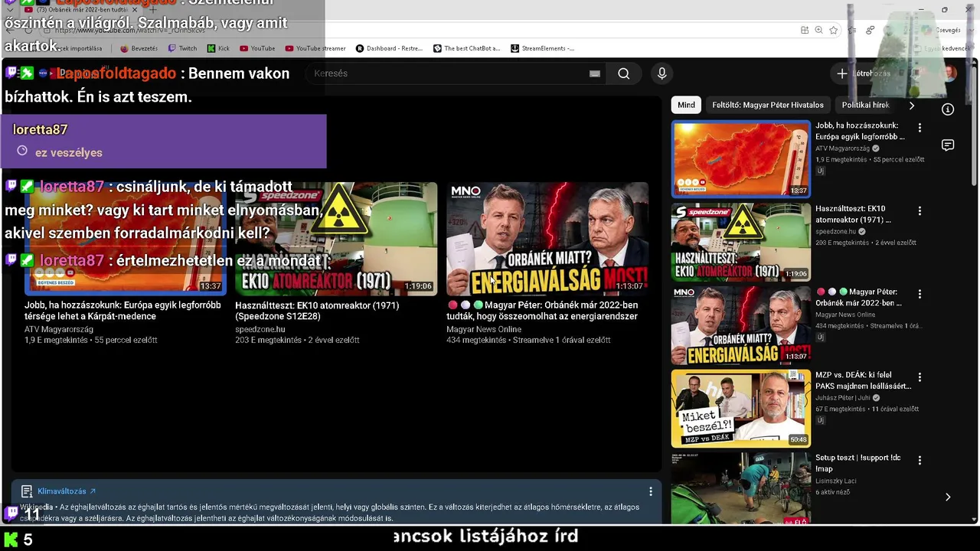This screenshot has width=980, height=551.
Task: Open sidebar thumbnail Orbánék miatt? Energiaválság
Action: coord(740,325)
